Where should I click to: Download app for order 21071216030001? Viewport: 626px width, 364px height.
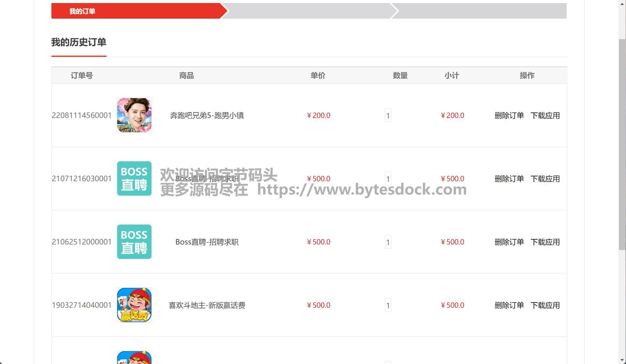[545, 179]
